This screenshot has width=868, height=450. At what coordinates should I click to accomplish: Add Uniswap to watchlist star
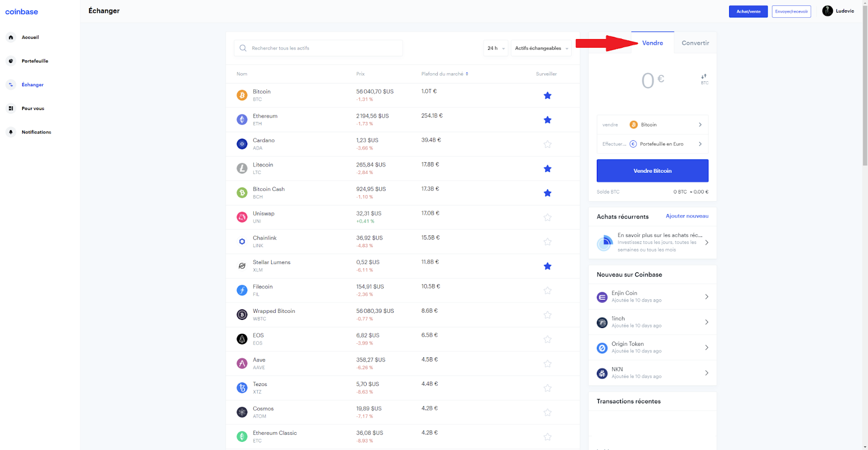point(547,217)
